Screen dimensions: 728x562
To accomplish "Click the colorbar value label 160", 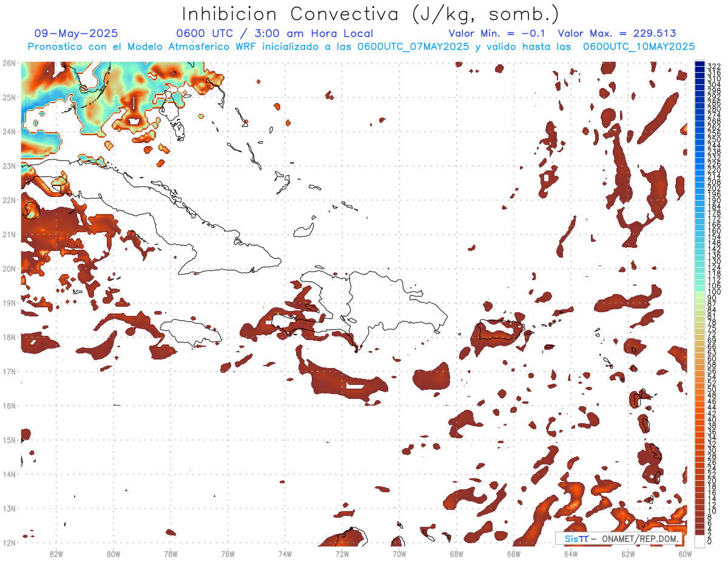I will tap(714, 231).
